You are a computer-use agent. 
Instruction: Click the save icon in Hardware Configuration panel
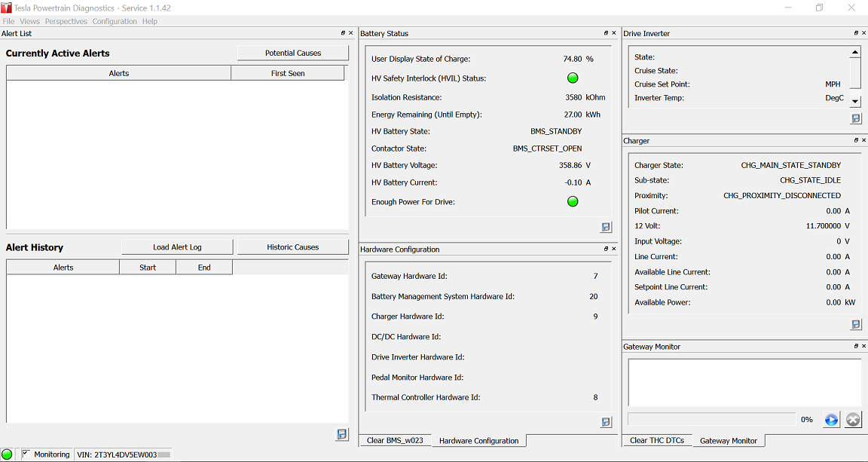606,422
